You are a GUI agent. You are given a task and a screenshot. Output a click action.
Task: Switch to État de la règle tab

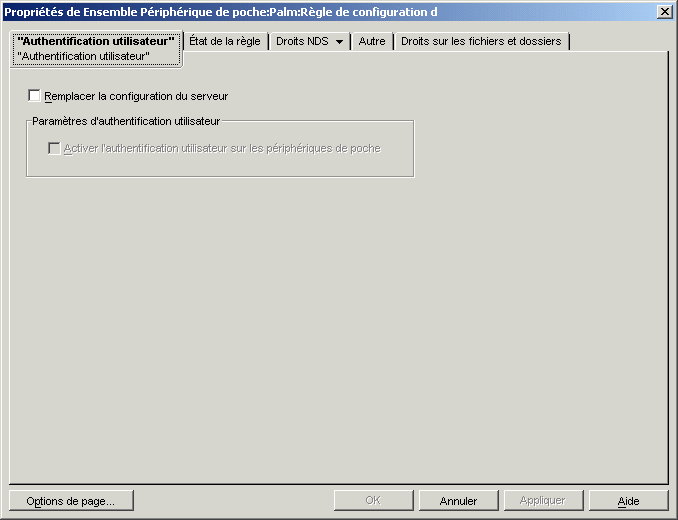tap(225, 41)
